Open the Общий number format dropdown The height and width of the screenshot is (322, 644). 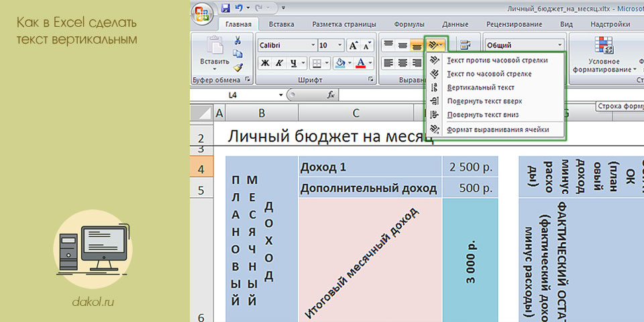click(560, 45)
